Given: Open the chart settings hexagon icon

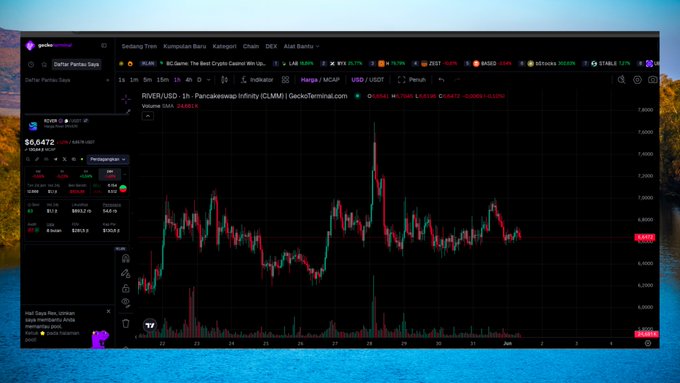Looking at the screenshot, I should point(637,80).
